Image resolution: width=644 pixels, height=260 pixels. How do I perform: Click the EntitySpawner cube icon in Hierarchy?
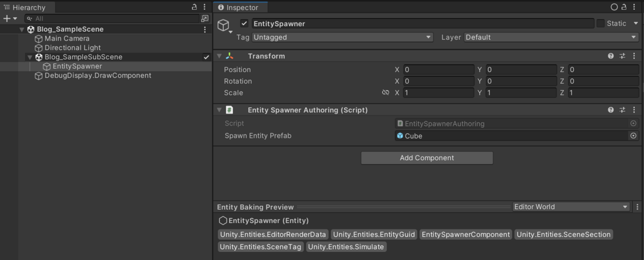coord(47,66)
